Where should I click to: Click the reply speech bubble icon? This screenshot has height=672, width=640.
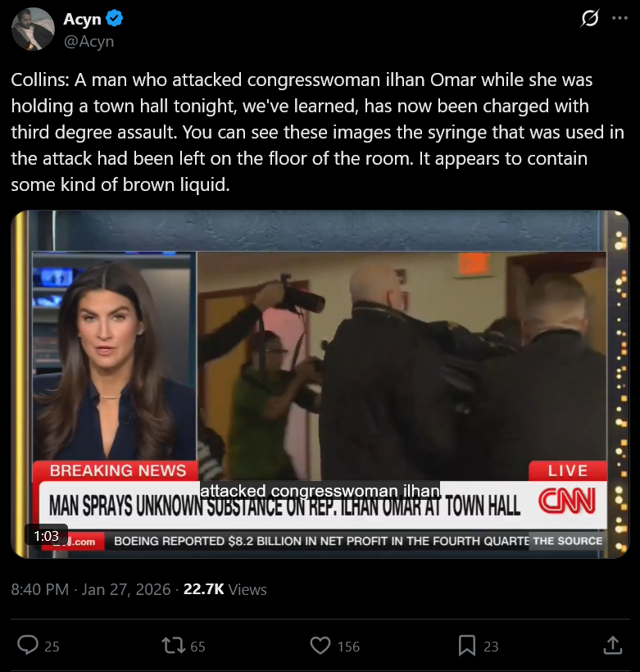(x=27, y=646)
